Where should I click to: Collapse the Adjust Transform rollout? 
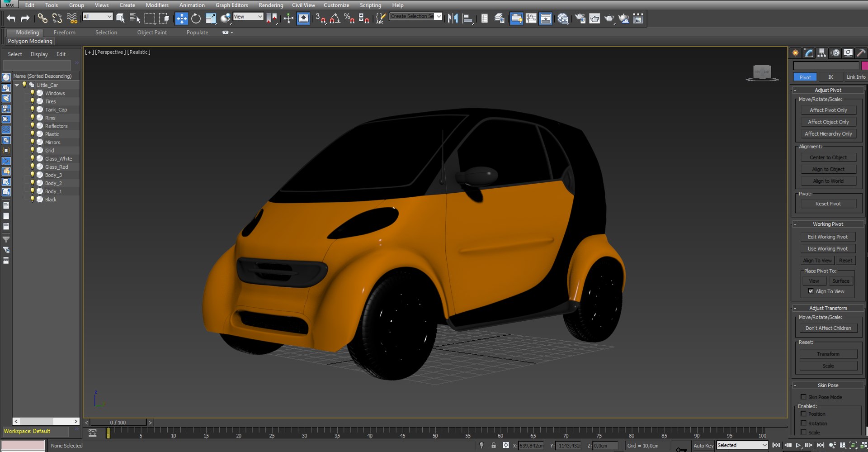[828, 308]
